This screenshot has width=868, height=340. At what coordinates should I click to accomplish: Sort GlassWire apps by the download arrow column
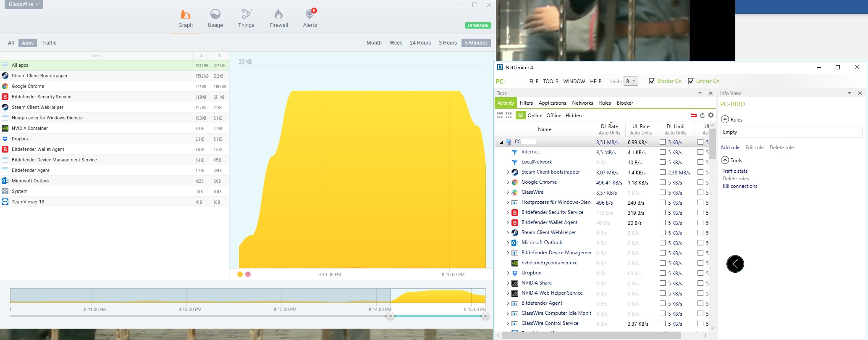coord(201,55)
